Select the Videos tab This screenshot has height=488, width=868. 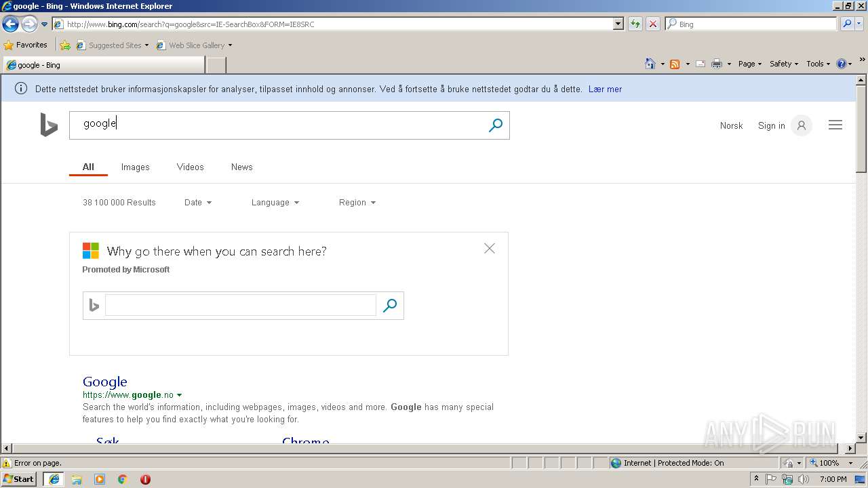coord(190,167)
